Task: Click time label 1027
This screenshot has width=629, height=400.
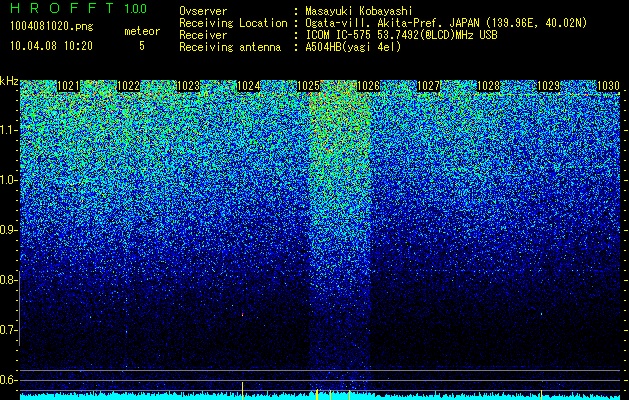Action: (x=428, y=86)
